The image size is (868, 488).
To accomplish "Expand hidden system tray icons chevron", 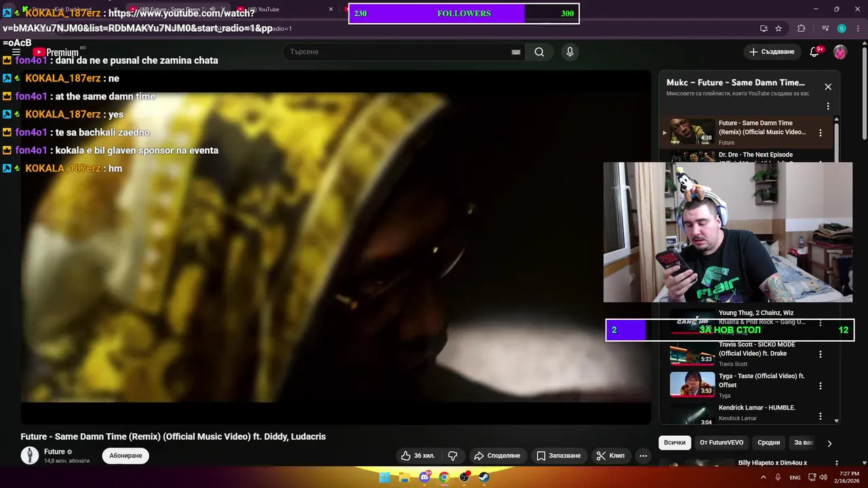I will pyautogui.click(x=763, y=477).
